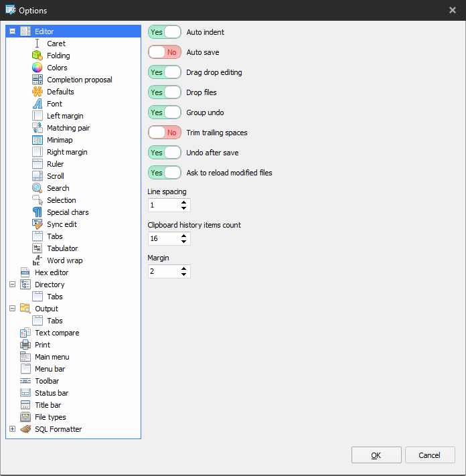Collapse the Editor tree node
This screenshot has height=476, width=466.
(13, 31)
